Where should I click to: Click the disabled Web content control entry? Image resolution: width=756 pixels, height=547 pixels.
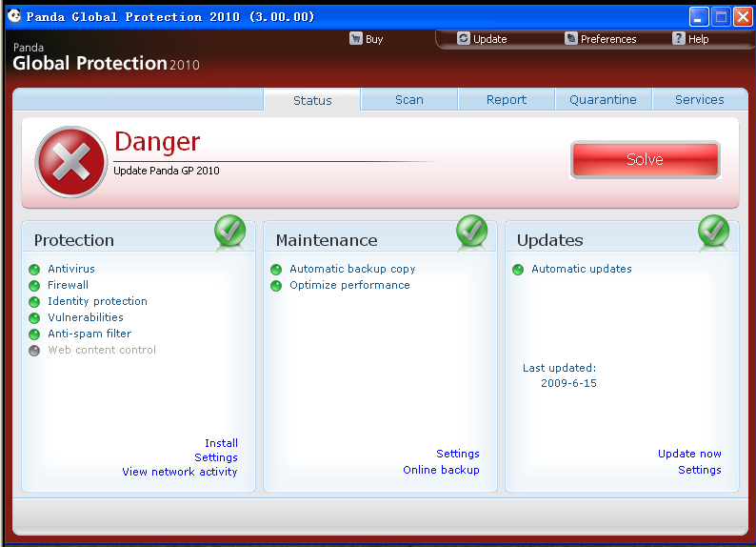tap(102, 350)
